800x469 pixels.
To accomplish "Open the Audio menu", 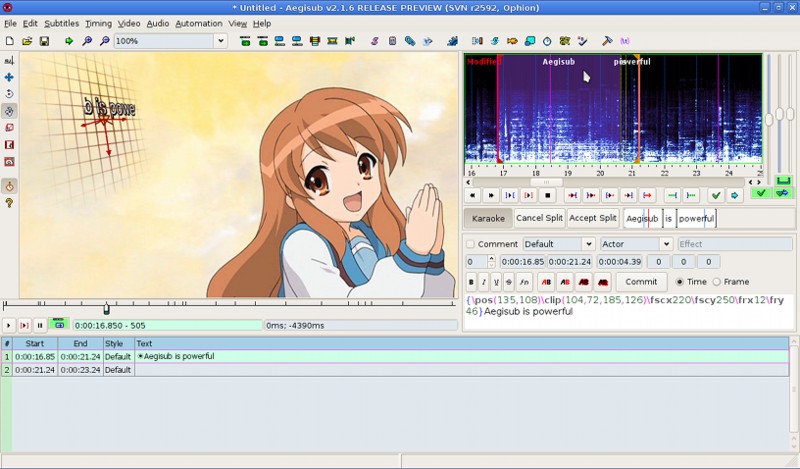I will pos(158,23).
